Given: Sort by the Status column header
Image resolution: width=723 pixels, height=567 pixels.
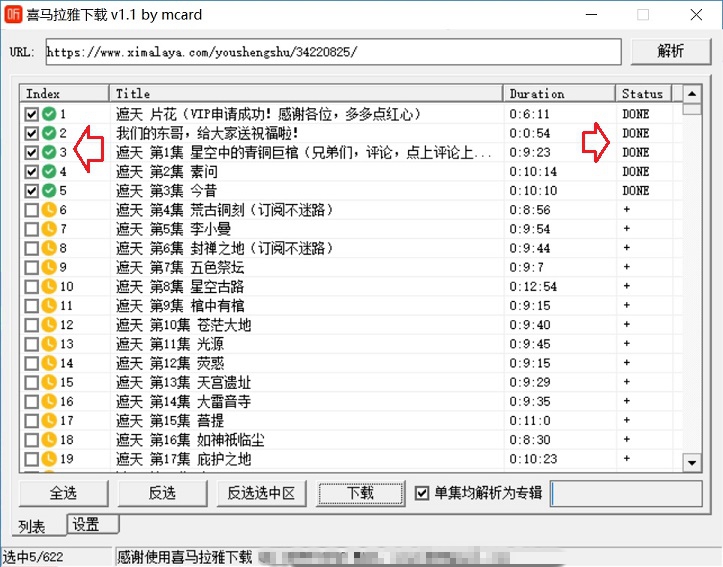Looking at the screenshot, I should click(644, 94).
